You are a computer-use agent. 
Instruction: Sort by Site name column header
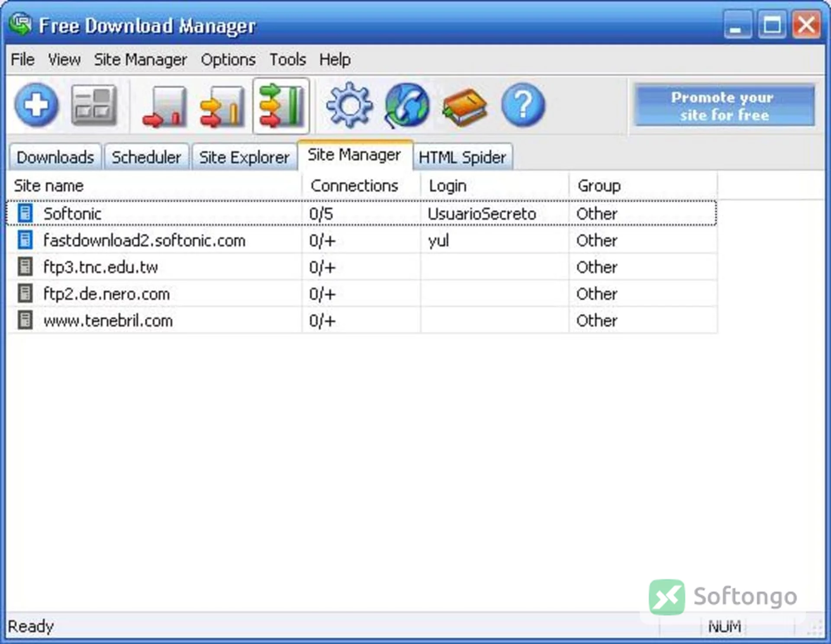[154, 186]
